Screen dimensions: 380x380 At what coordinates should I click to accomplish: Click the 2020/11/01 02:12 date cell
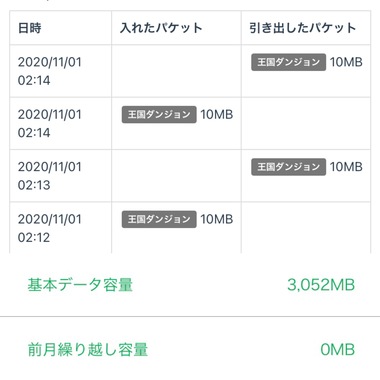coord(61,228)
